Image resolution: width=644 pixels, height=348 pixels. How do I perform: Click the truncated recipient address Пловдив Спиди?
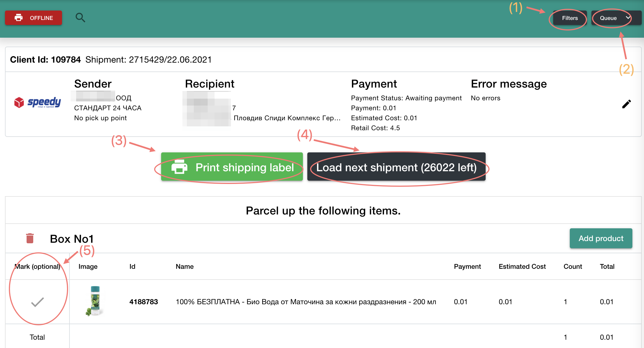[287, 118]
